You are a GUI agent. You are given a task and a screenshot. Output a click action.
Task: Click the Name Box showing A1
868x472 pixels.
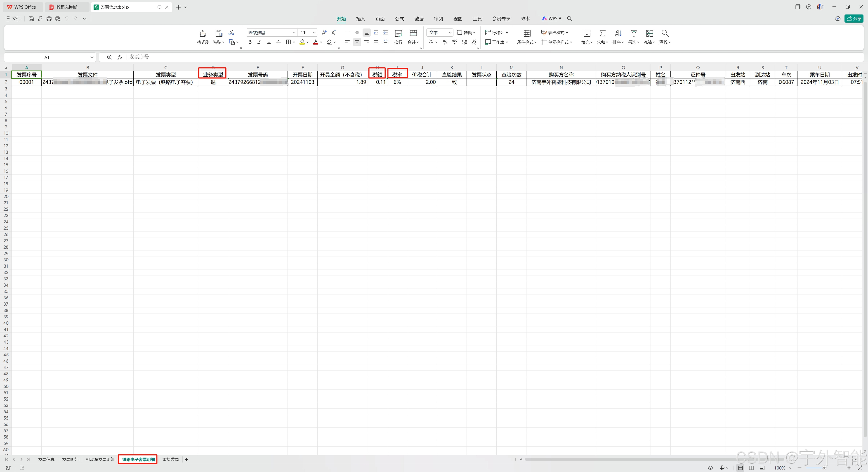[x=47, y=57]
